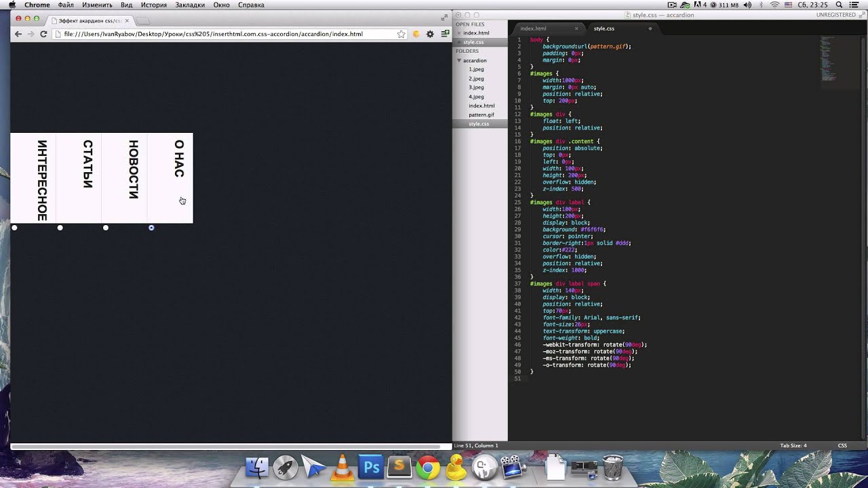Close index.html tab in Sublime
868x488 pixels.
point(576,28)
